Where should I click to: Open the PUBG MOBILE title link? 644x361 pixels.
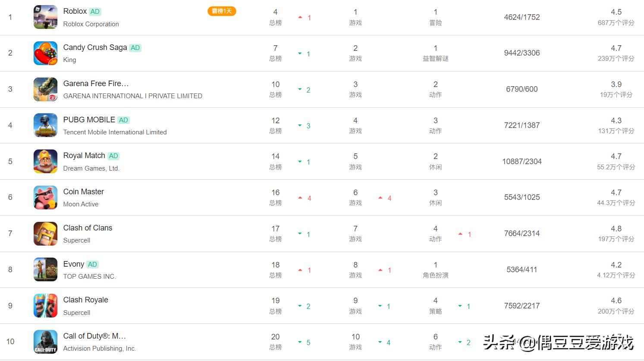(x=89, y=120)
